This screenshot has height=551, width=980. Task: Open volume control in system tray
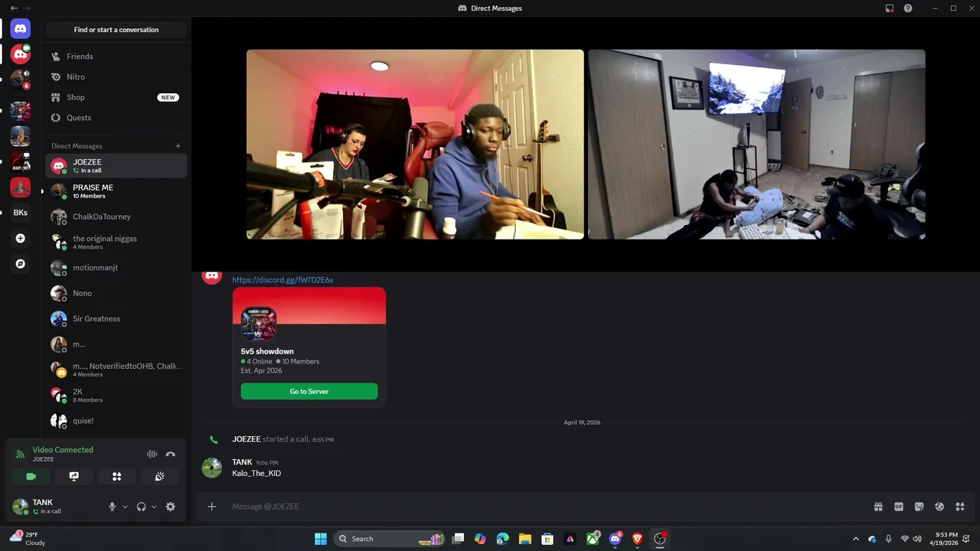click(917, 539)
